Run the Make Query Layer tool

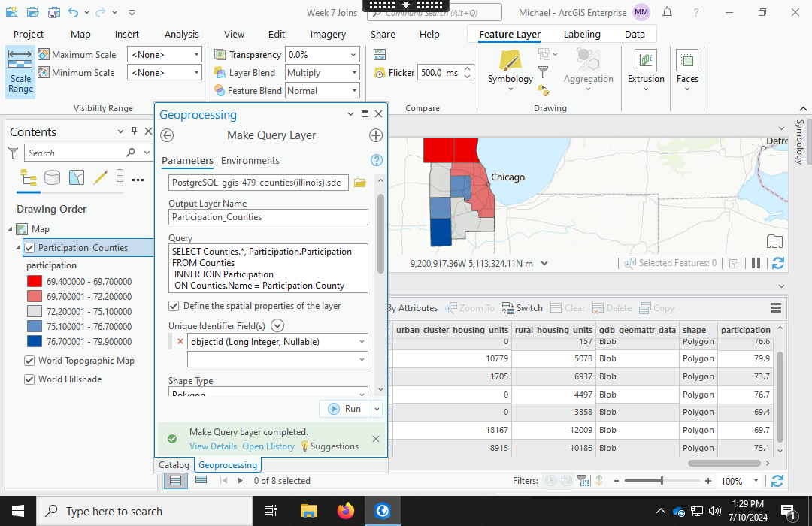coord(345,409)
